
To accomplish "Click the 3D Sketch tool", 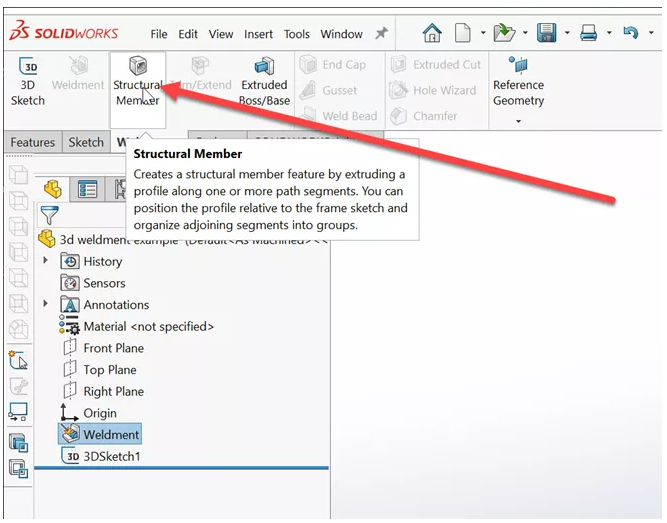I will (28, 82).
